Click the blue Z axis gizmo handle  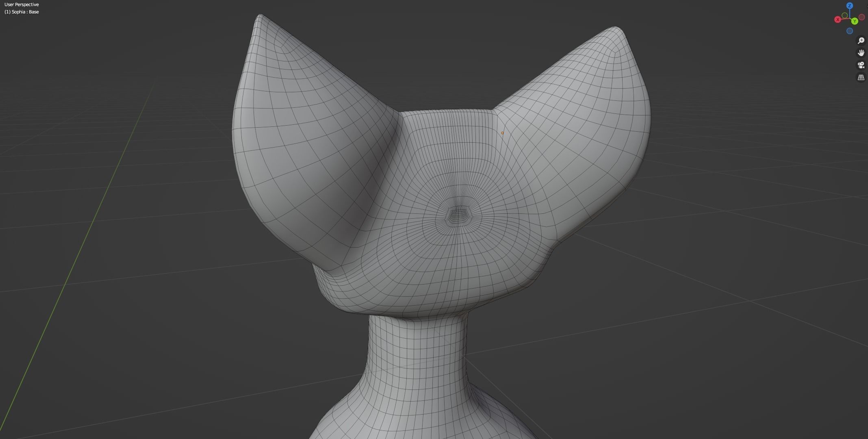849,6
